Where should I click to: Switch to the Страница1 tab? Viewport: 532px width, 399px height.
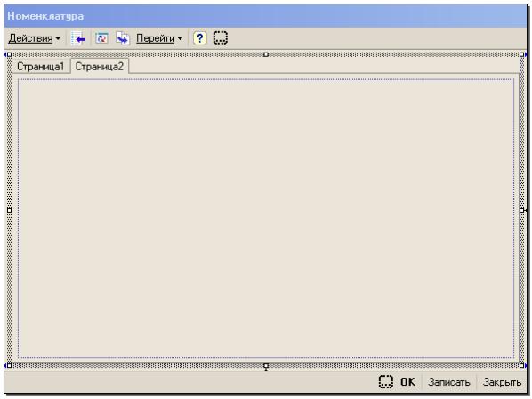click(40, 67)
